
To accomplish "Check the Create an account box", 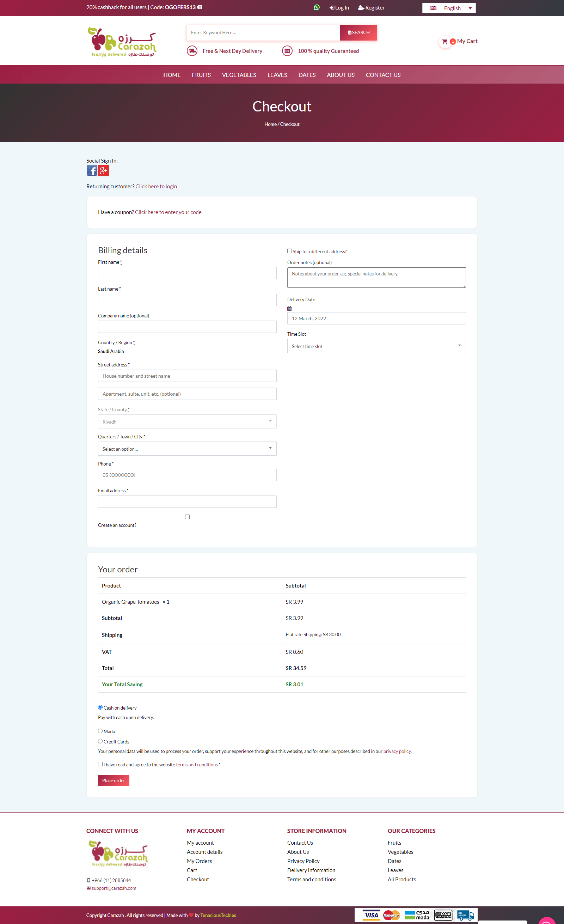I will [188, 517].
